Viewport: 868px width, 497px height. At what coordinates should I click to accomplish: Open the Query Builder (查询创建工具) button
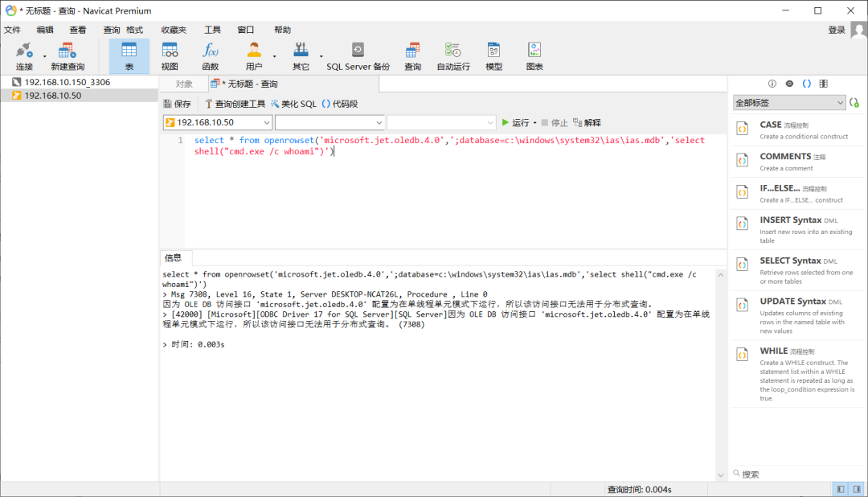[235, 104]
